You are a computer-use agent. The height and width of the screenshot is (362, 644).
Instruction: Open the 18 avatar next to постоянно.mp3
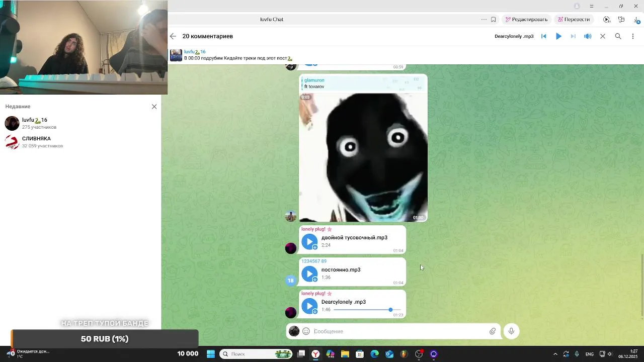pos(291,281)
